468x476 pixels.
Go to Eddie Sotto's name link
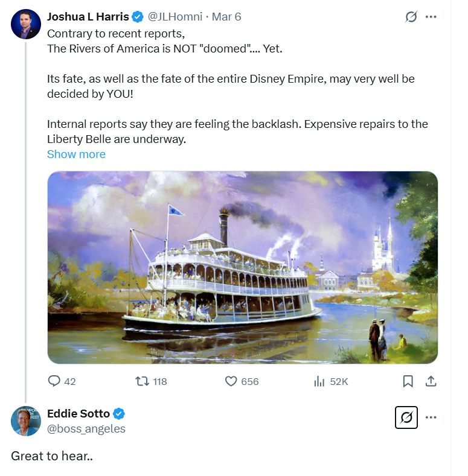[79, 413]
